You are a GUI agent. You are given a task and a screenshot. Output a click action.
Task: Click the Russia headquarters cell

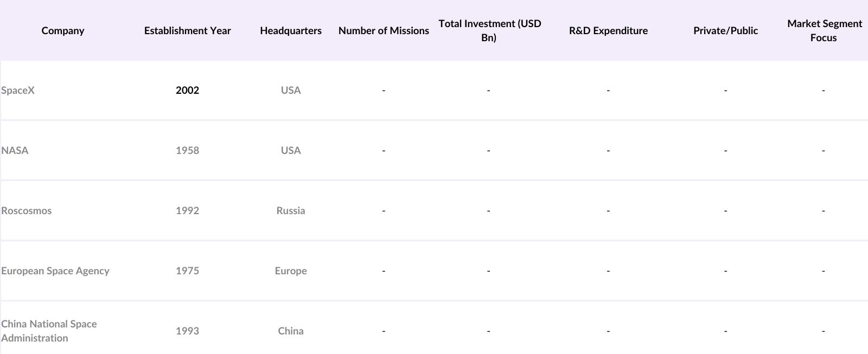(291, 211)
